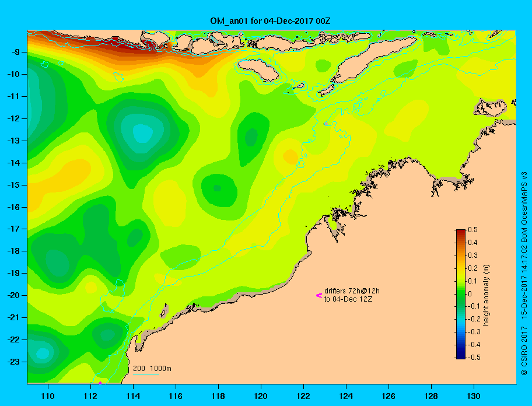Click the -10 latitude axis label
Image resolution: width=532 pixels, height=406 pixels.
pos(13,74)
